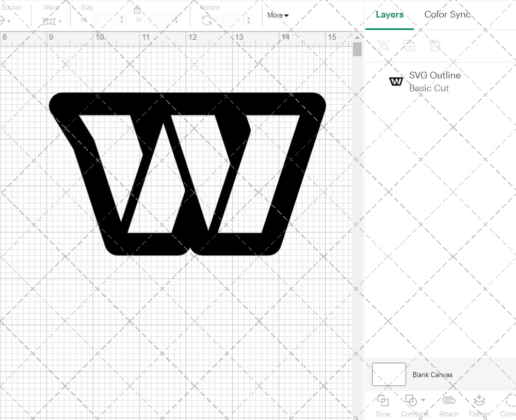This screenshot has width=516, height=420.
Task: Click the Contour tool icon
Action: click(x=511, y=400)
